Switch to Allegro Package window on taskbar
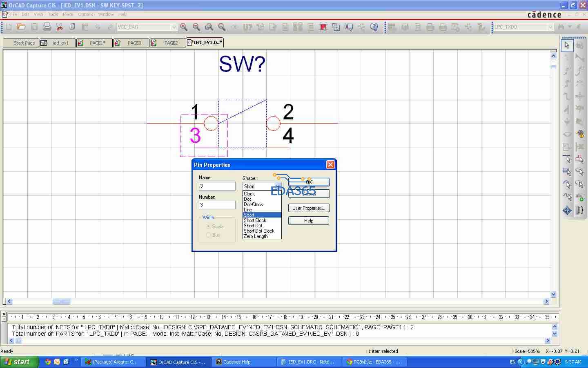 tap(114, 362)
